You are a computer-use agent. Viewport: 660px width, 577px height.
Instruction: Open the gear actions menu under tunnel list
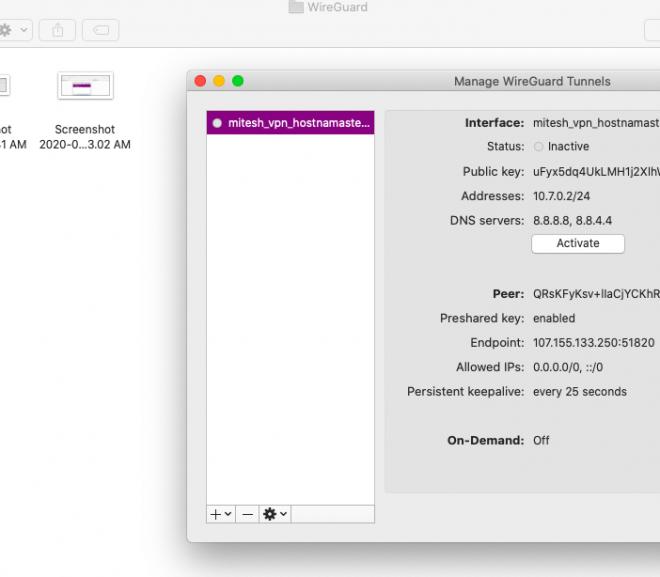[275, 514]
